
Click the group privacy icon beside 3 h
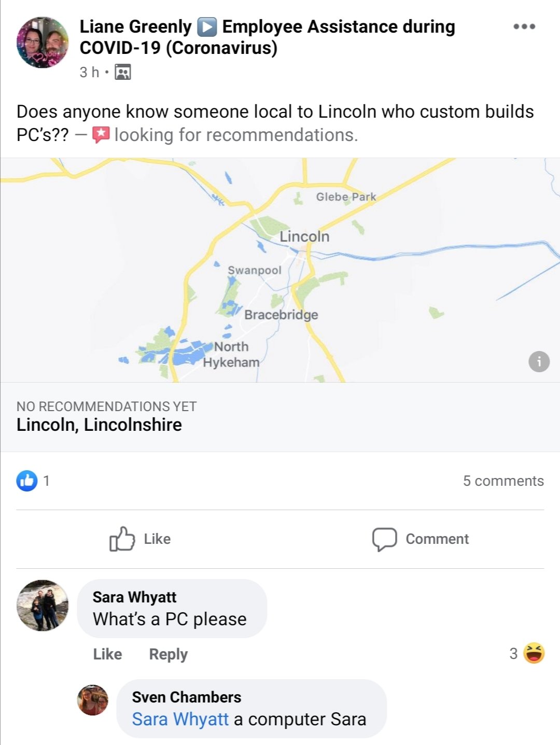pyautogui.click(x=123, y=72)
